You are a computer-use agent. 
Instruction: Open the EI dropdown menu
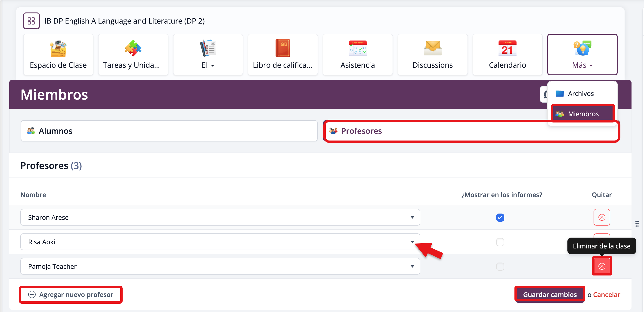point(208,65)
